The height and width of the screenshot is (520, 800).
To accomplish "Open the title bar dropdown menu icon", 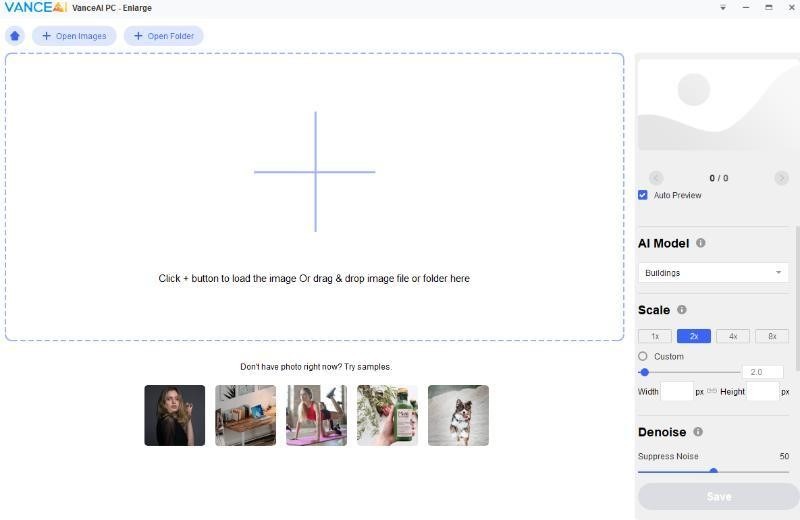I will pyautogui.click(x=723, y=8).
